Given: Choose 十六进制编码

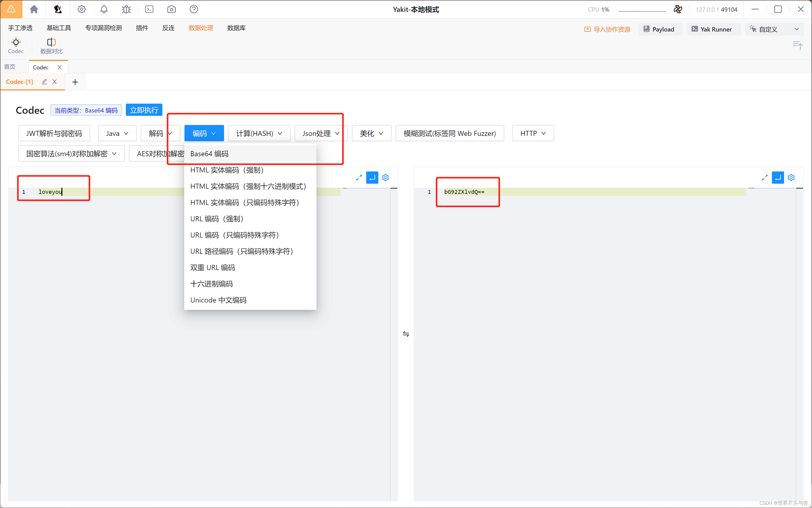Looking at the screenshot, I should pos(250,283).
